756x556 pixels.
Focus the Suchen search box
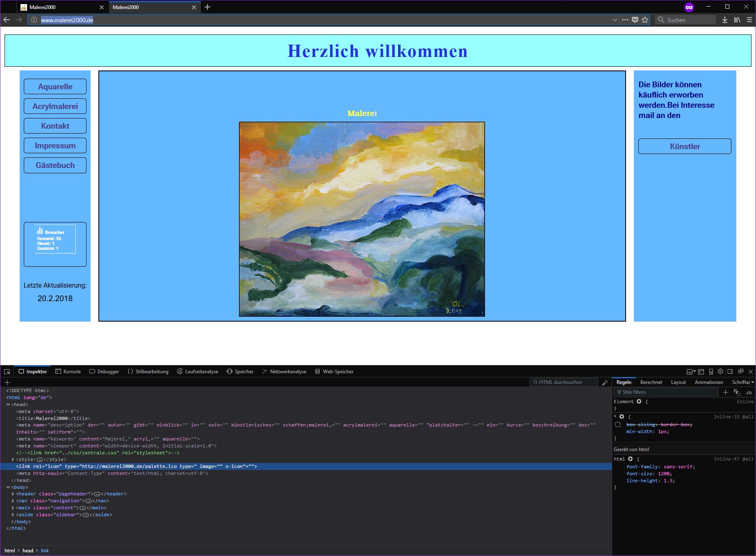pos(685,20)
